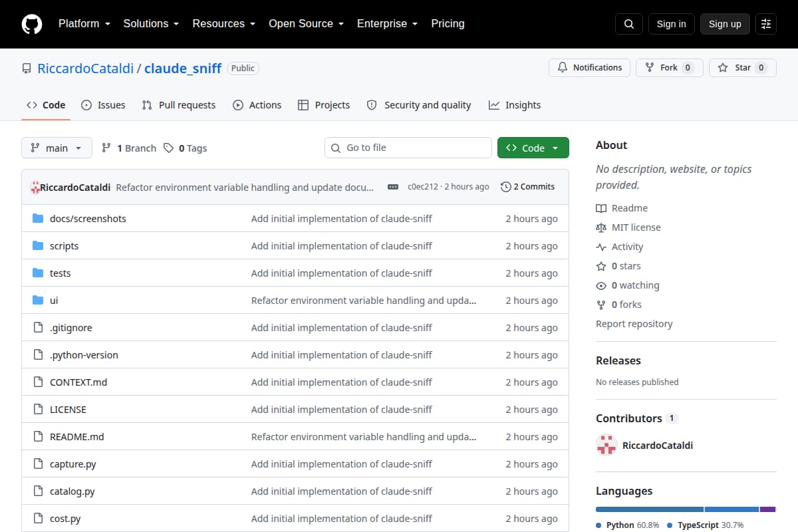The height and width of the screenshot is (532, 798).
Task: Switch to Security and quality tab
Action: [419, 105]
